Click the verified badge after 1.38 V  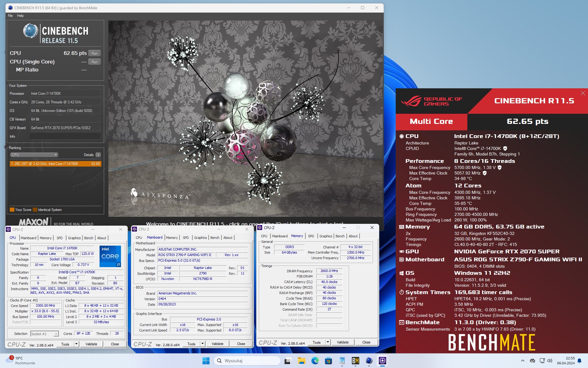(x=499, y=167)
